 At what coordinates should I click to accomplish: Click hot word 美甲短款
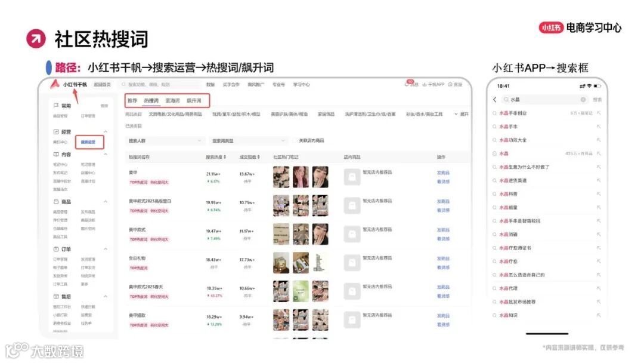click(137, 315)
